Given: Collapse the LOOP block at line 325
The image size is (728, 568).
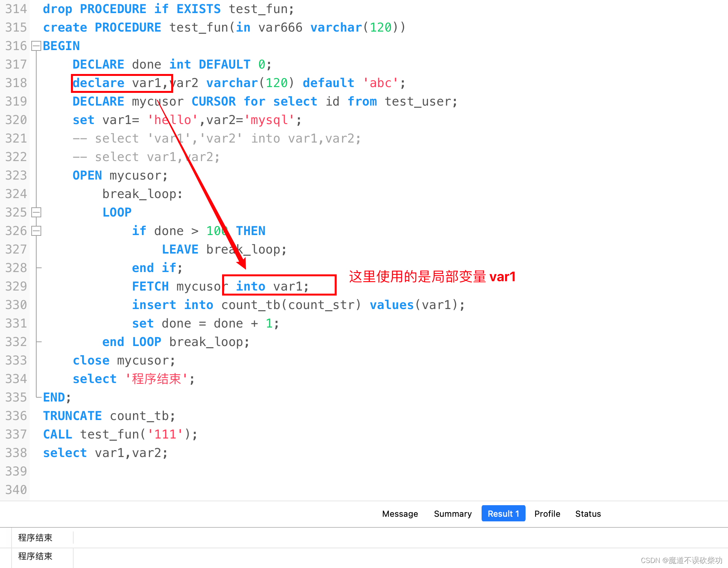Looking at the screenshot, I should pos(35,212).
